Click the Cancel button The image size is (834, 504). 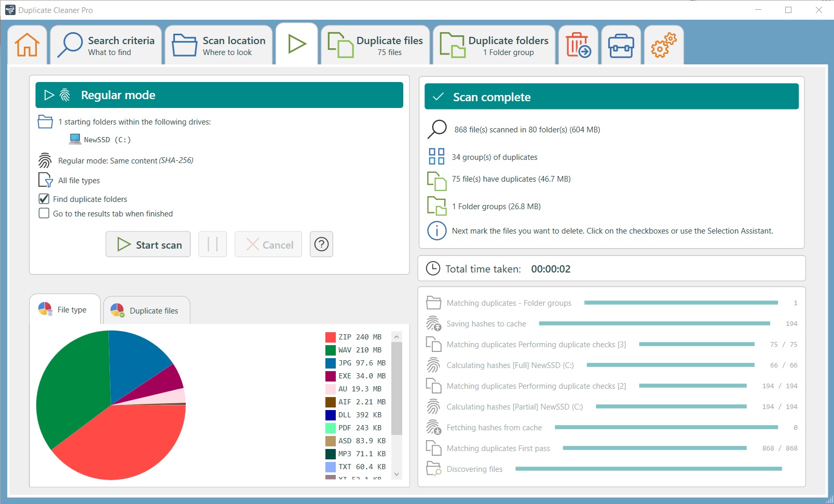(268, 244)
